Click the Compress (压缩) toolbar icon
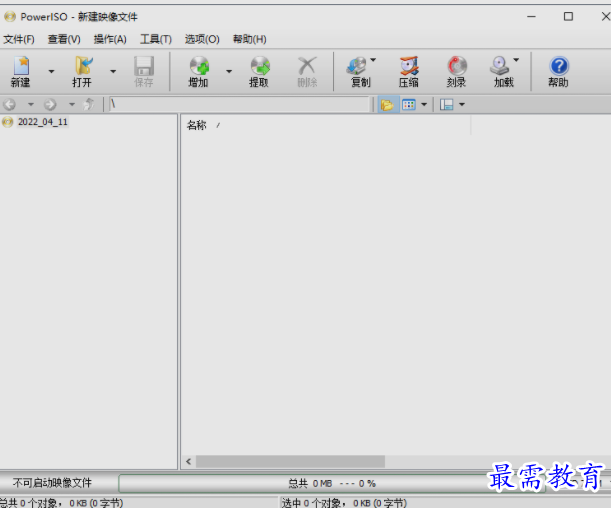This screenshot has height=508, width=611. (x=409, y=65)
